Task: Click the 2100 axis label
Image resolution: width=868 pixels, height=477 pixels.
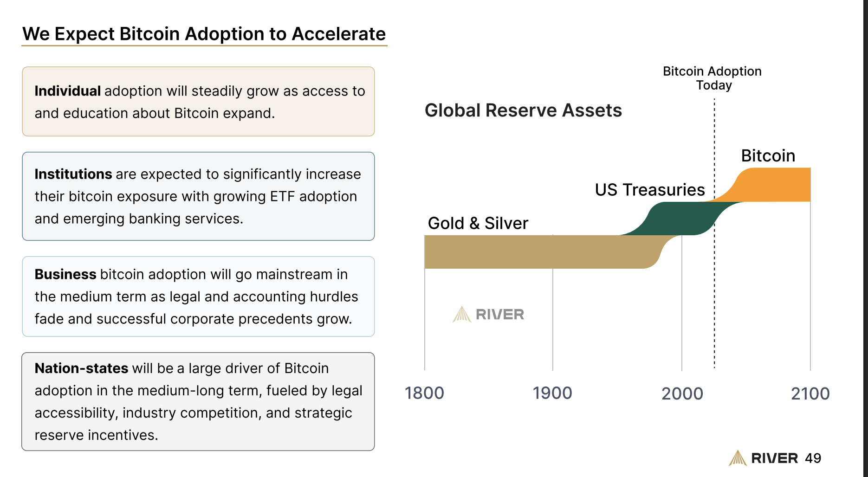Action: 810,393
